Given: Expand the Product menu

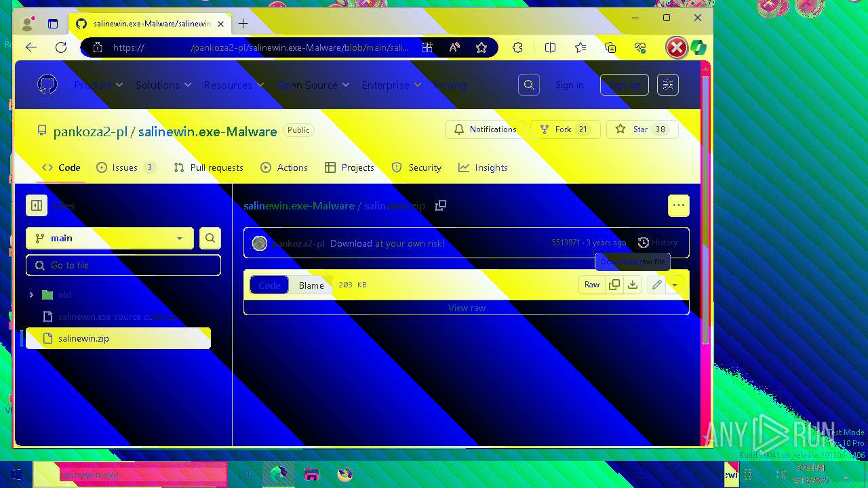Looking at the screenshot, I should click(98, 85).
